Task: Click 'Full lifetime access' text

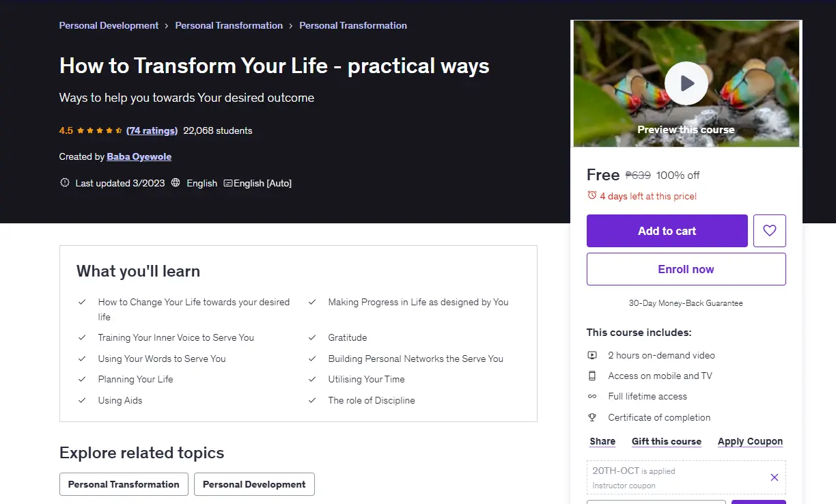Action: [647, 396]
